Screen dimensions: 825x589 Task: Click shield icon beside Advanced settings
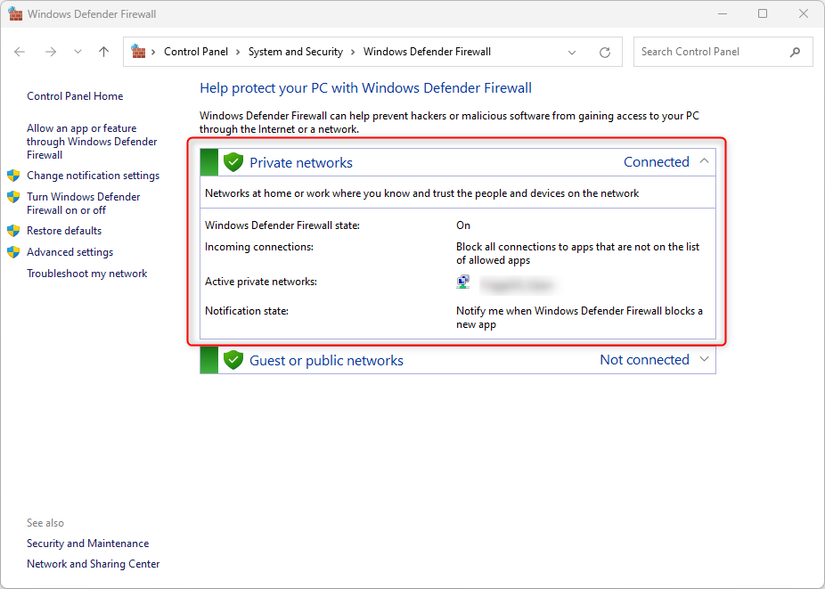[x=14, y=252]
